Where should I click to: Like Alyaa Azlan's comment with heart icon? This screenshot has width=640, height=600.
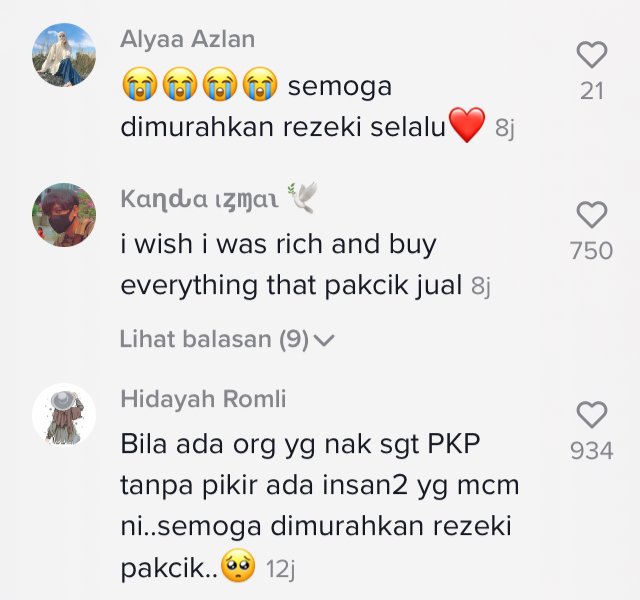pyautogui.click(x=591, y=55)
